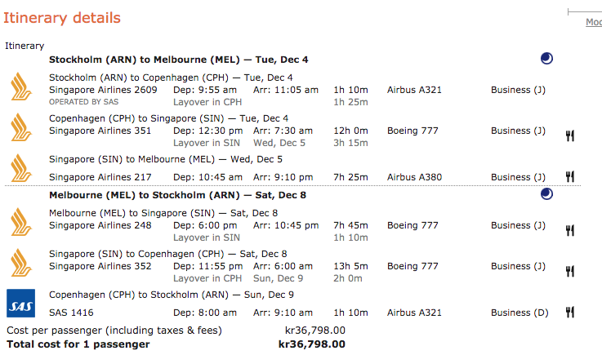This screenshot has height=364, width=602.
Task: Click overnight moon icon for return trip
Action: (x=546, y=194)
